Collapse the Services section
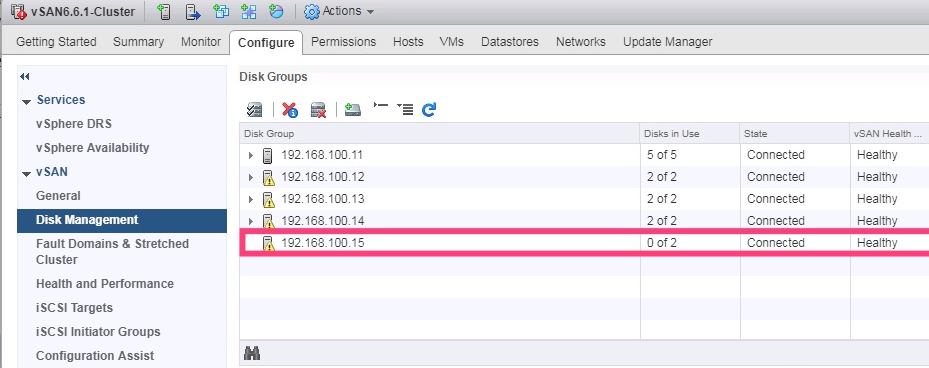 tap(26, 101)
